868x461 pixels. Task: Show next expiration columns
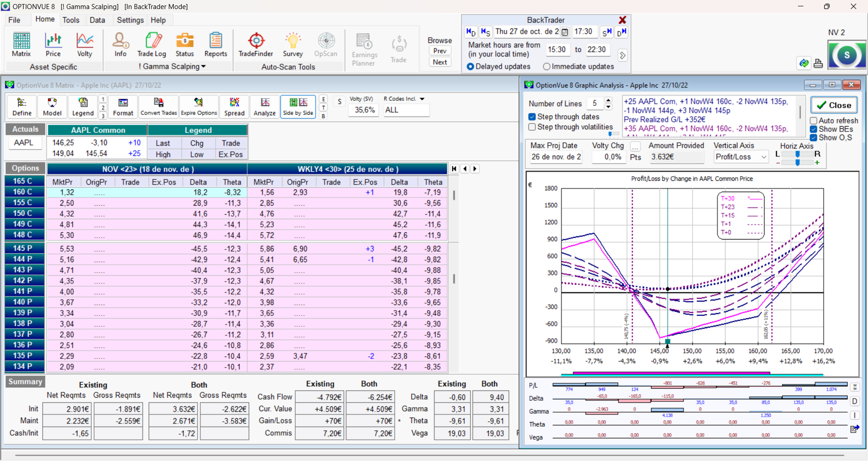(x=475, y=169)
